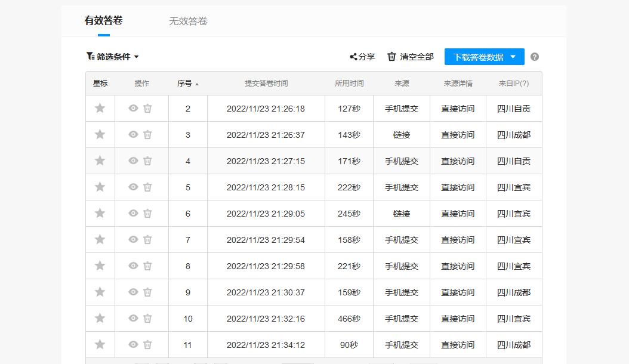Viewport: 629px width, 364px height.
Task: Star the answer with 序号 2
Action: click(x=100, y=108)
